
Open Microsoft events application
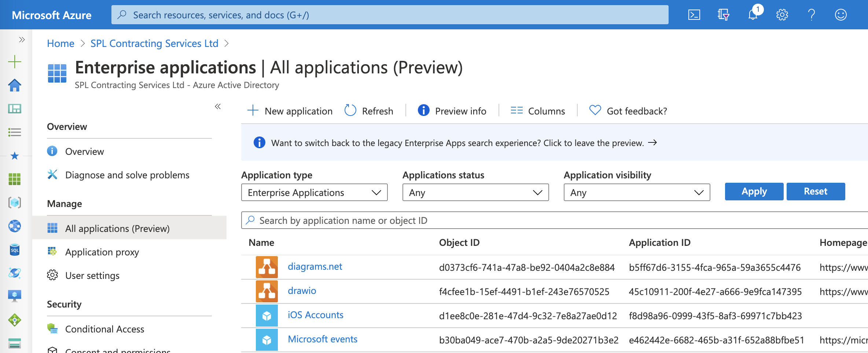point(323,339)
